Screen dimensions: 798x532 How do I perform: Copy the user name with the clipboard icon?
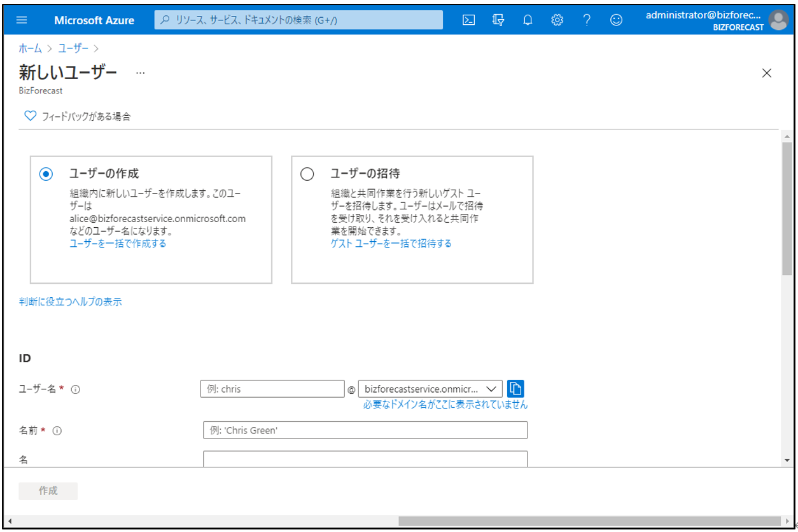(x=515, y=388)
